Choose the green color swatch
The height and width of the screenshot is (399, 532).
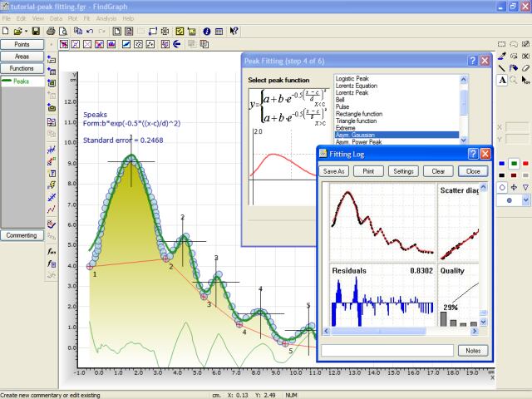[x=514, y=164]
